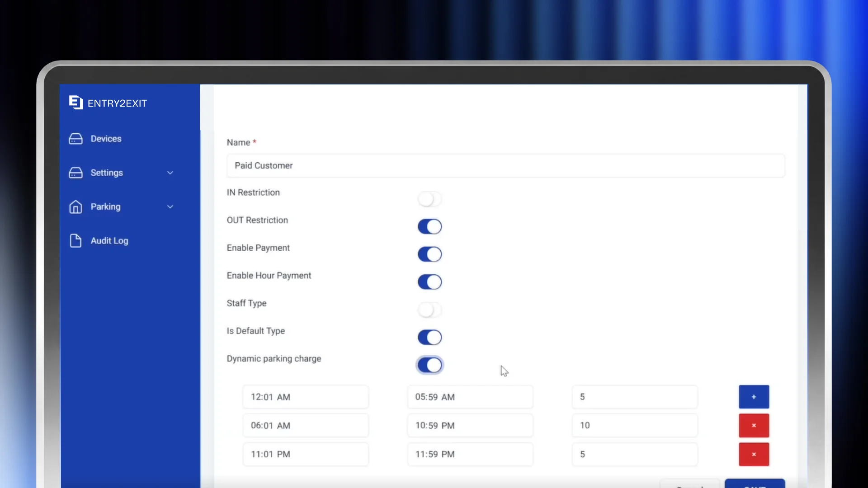The image size is (868, 488).
Task: Disable Dynamic parking charge toggle
Action: click(x=429, y=365)
